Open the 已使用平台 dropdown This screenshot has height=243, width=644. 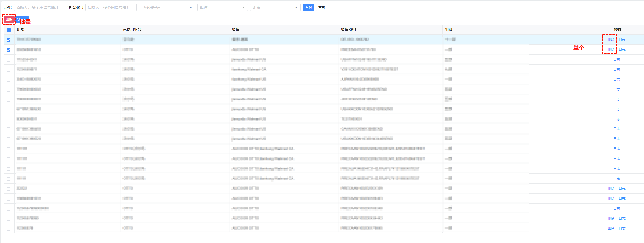167,7
